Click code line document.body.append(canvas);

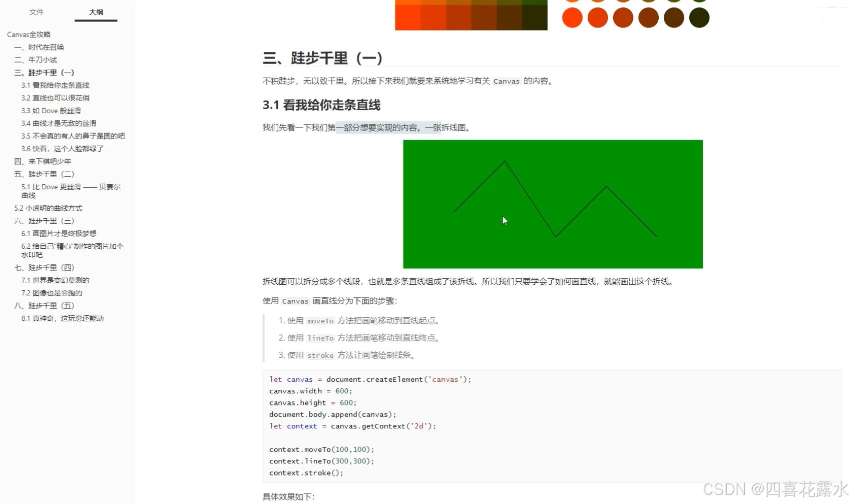coord(332,414)
